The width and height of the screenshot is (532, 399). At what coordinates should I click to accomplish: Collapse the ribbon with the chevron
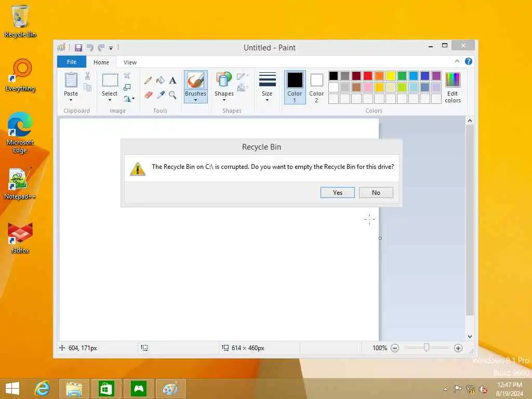point(457,61)
